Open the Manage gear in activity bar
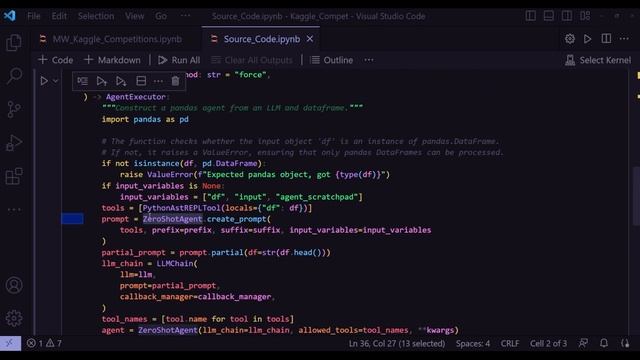Viewport: 640px width, 360px height. [x=14, y=318]
